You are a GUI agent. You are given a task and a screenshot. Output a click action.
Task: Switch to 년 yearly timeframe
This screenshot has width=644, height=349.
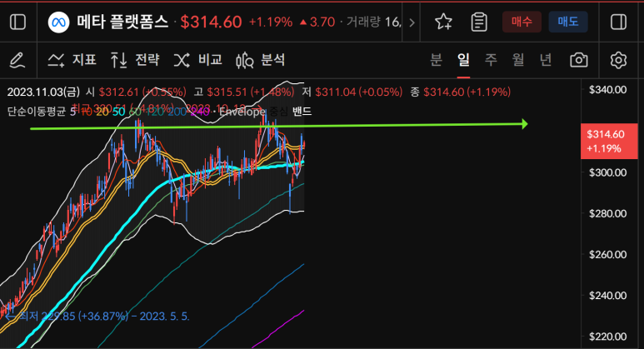coord(546,60)
